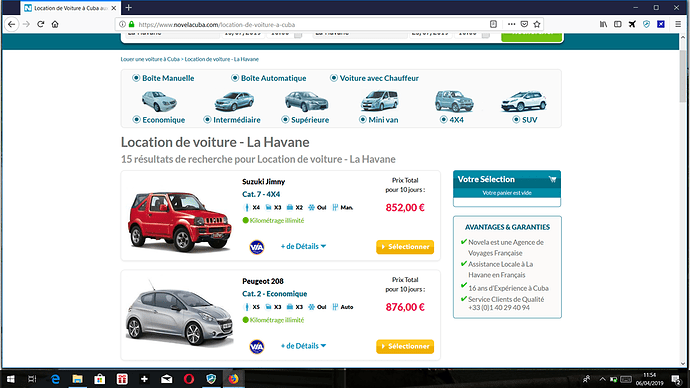The image size is (690, 388).
Task: Go back with browser back arrow
Action: tap(11, 24)
